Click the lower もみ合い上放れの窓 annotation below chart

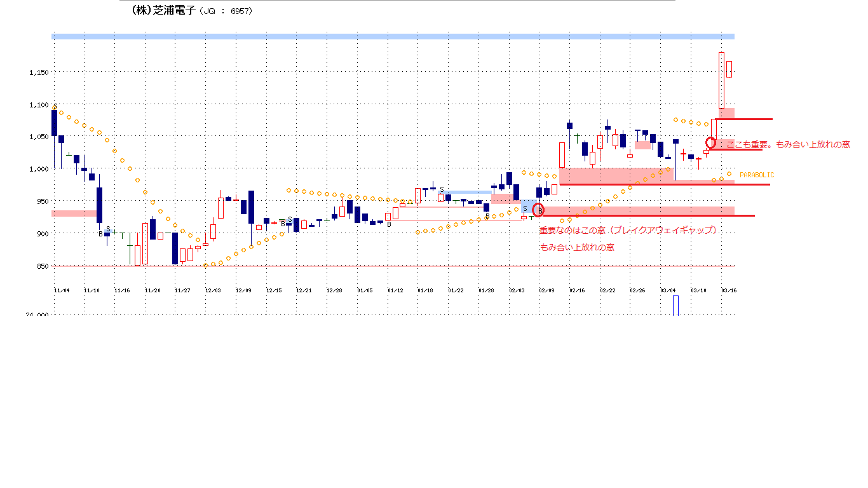pos(577,247)
